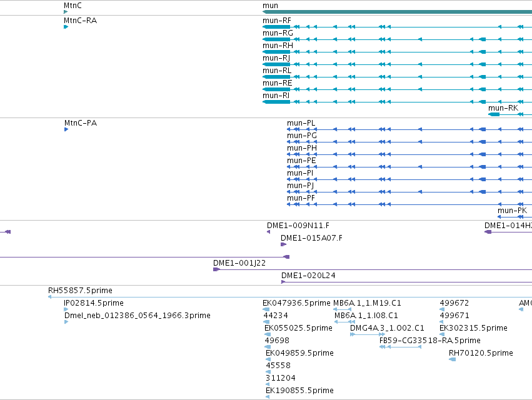532x400 pixels.
Task: Click the EK190855.5prime EST label
Action: click(299, 391)
